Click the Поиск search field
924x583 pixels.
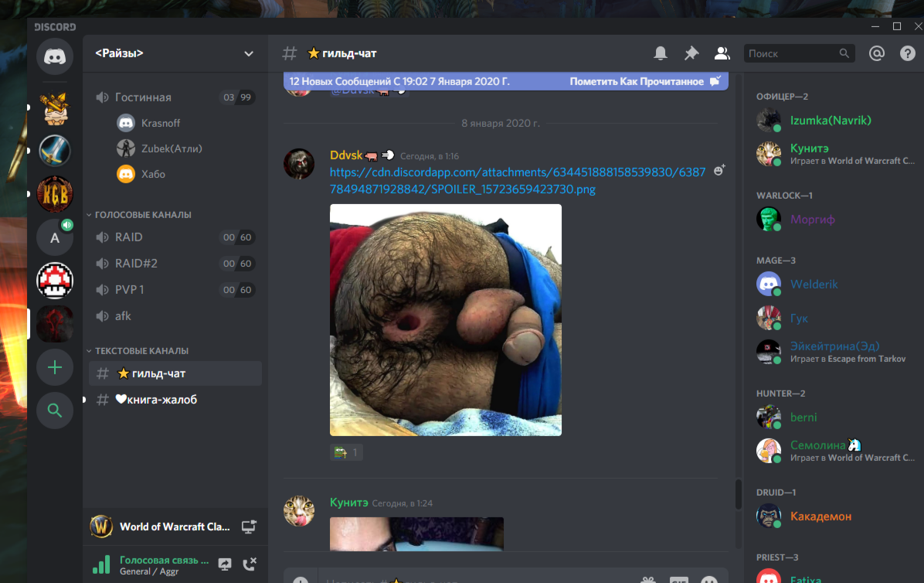[791, 53]
